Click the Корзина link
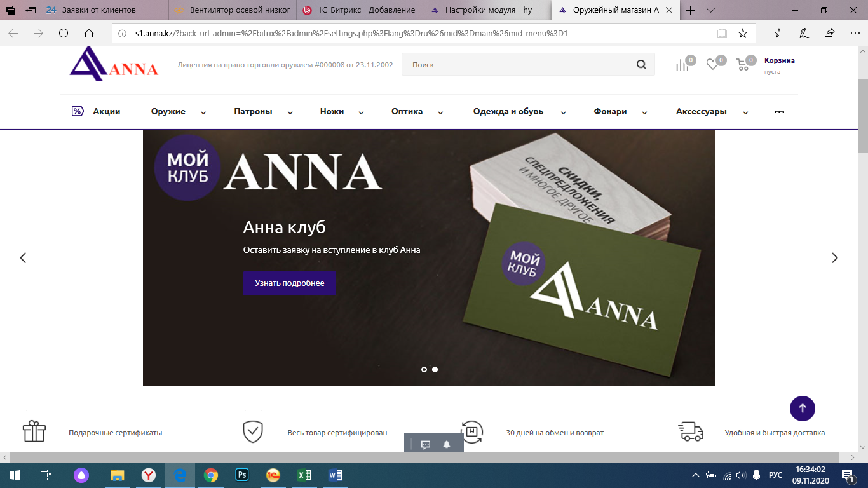 pyautogui.click(x=780, y=60)
